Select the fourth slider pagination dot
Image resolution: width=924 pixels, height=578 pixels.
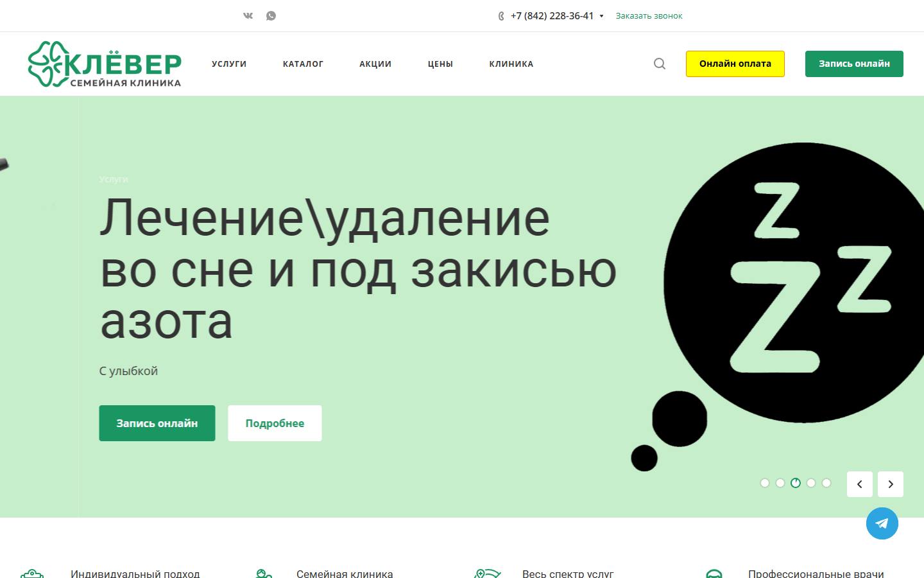[811, 483]
